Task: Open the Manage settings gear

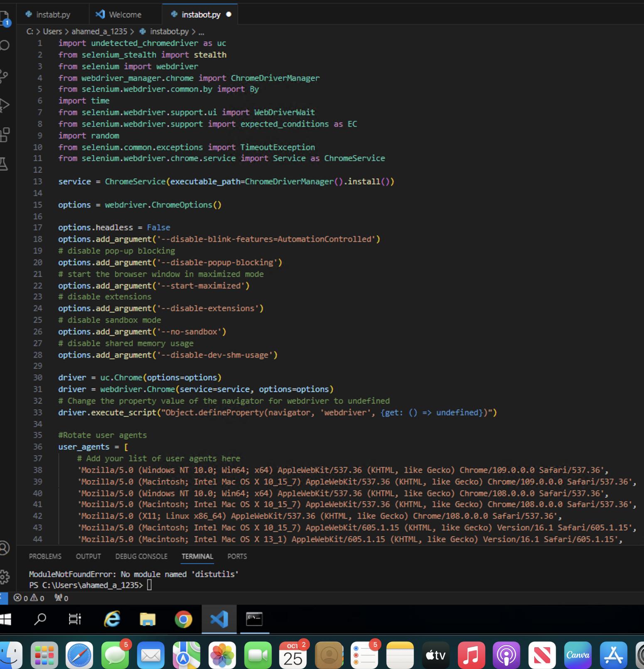Action: 4,576
